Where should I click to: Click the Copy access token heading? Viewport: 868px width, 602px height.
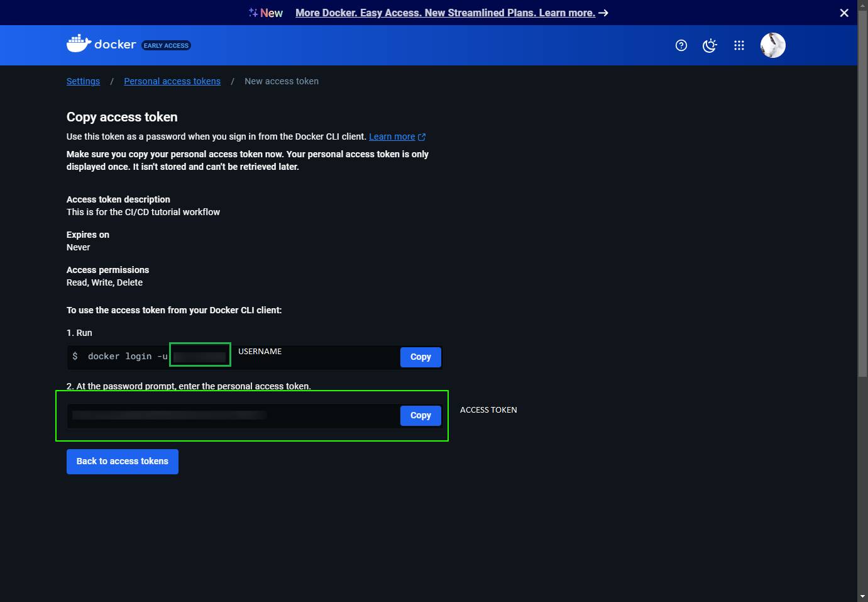122,117
